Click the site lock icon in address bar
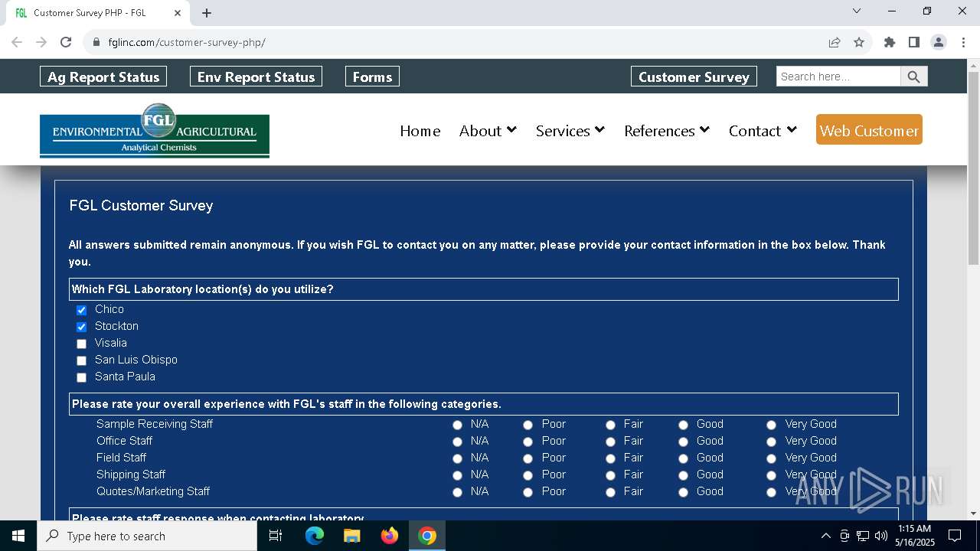Image resolution: width=980 pixels, height=551 pixels. 96,42
